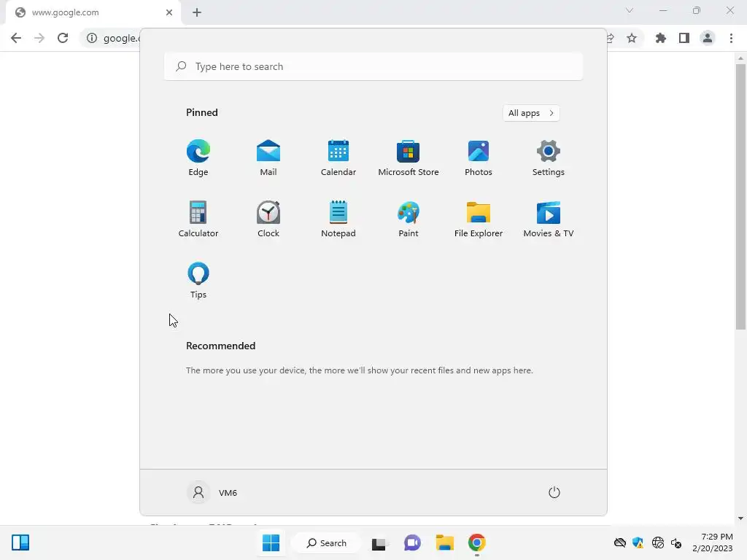Launch the Movies & TV app

[x=549, y=219]
